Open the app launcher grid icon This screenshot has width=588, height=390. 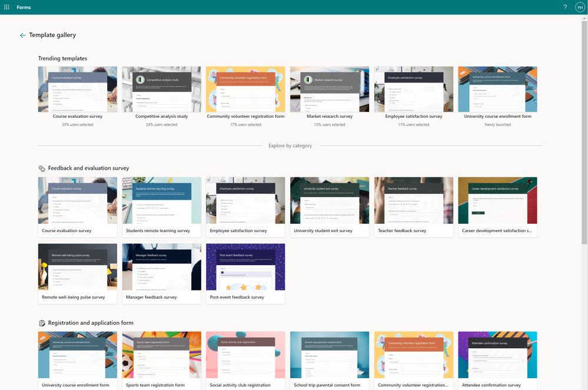coord(6,7)
